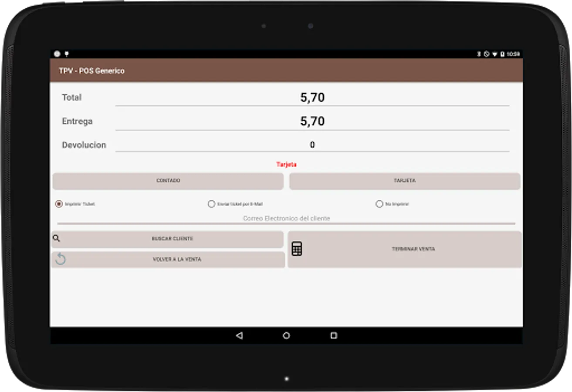Tap the Android home circle icon
The height and width of the screenshot is (392, 572).
click(x=286, y=335)
